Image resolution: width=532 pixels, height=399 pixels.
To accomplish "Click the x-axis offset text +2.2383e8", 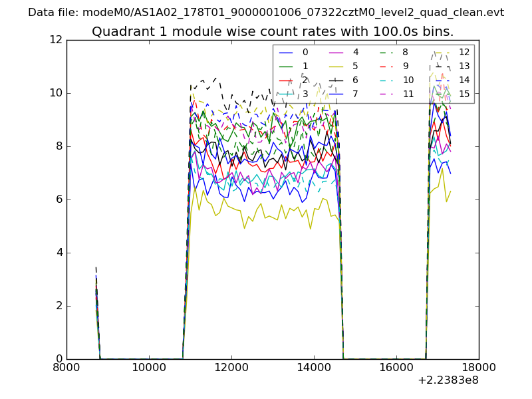I will [x=448, y=380].
